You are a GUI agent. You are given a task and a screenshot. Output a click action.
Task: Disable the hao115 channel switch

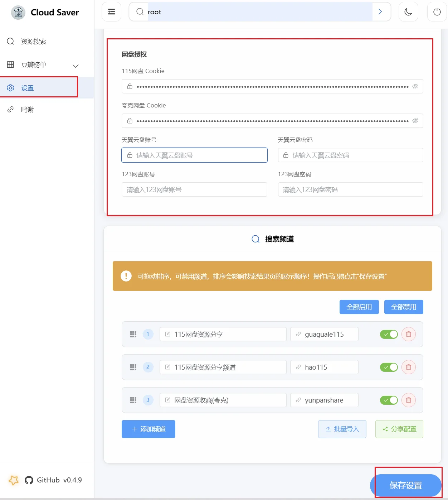click(389, 367)
